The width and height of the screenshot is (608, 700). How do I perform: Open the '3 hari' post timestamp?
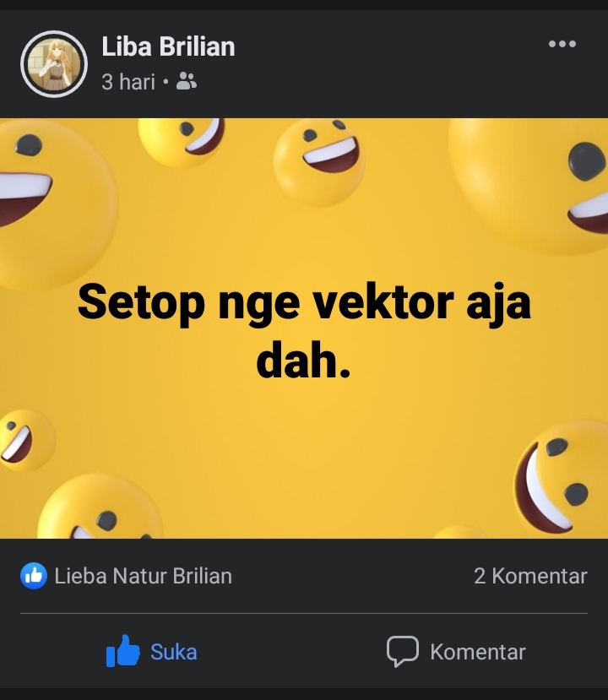coord(128,82)
